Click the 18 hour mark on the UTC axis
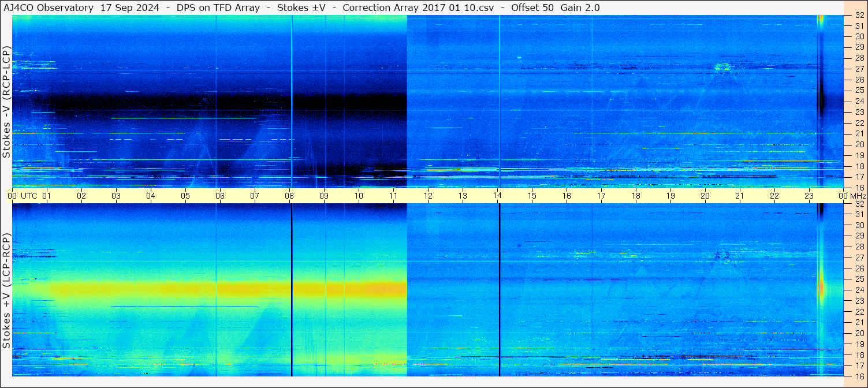Image resolution: width=868 pixels, height=388 pixels. coord(636,196)
